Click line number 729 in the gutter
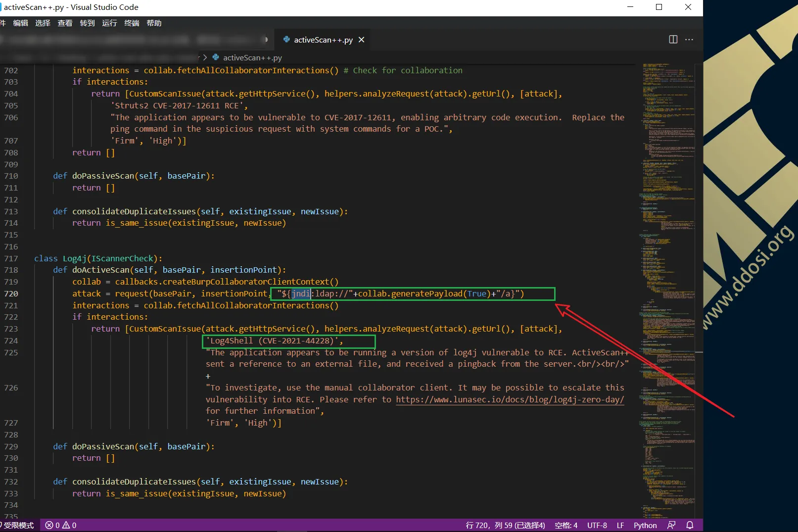Screen dimensions: 798x532 tap(11, 447)
